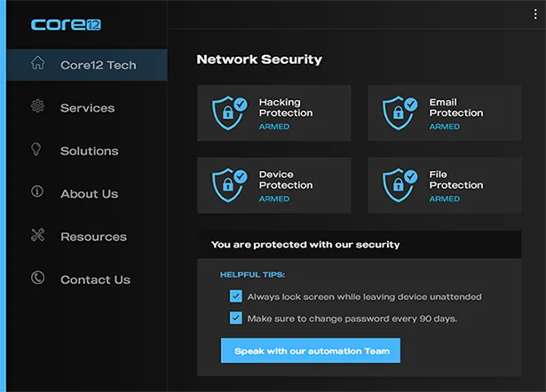546x392 pixels.
Task: Click the info icon next to About Us
Action: pos(37,191)
